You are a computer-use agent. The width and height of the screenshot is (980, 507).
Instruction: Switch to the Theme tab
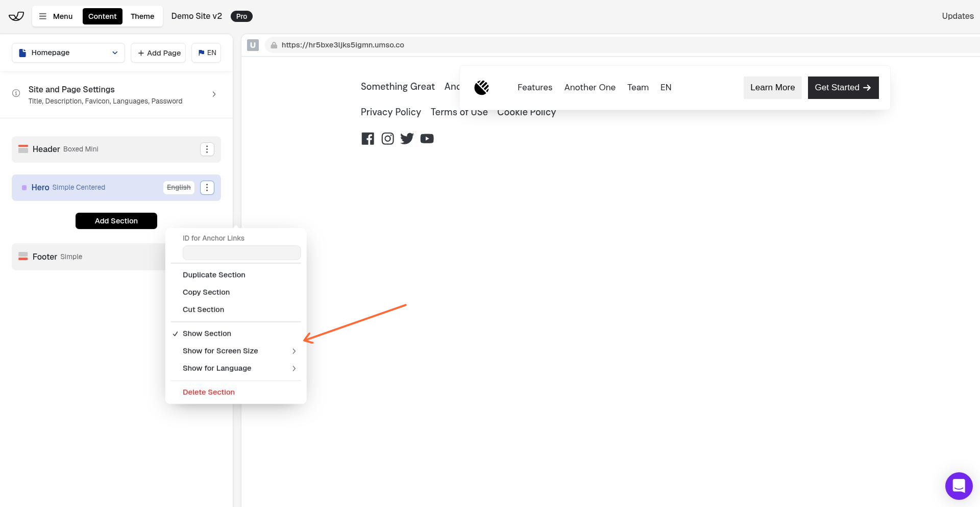[x=142, y=16]
